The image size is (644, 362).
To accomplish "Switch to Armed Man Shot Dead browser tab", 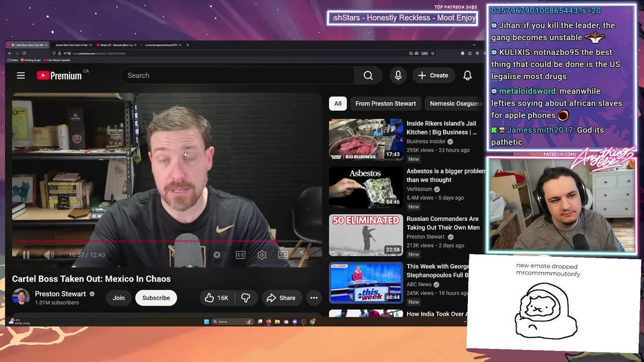I will click(71, 45).
